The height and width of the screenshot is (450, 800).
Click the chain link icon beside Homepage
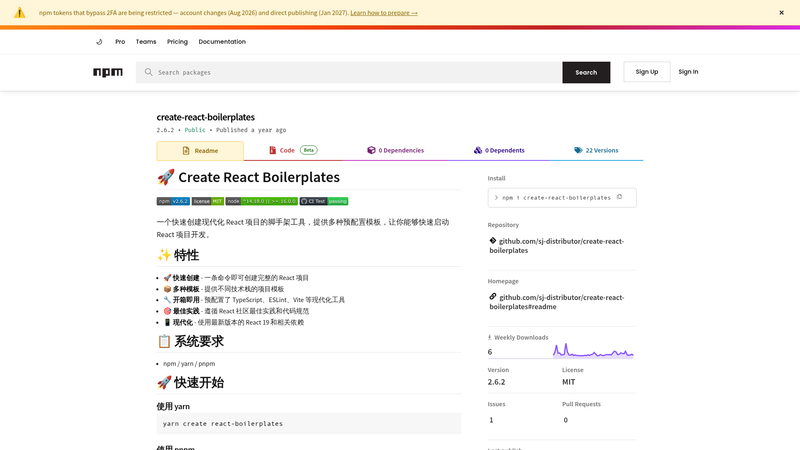493,296
